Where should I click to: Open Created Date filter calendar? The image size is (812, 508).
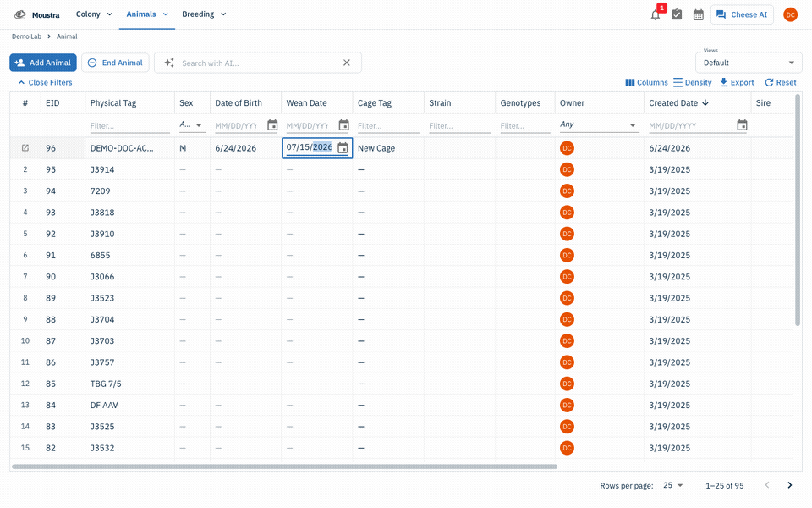pyautogui.click(x=742, y=125)
